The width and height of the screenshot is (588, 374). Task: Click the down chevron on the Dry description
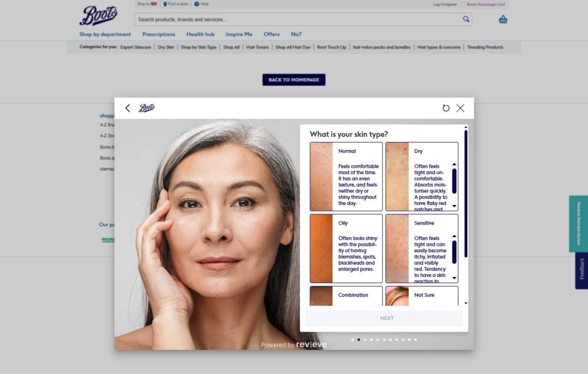[x=454, y=206]
